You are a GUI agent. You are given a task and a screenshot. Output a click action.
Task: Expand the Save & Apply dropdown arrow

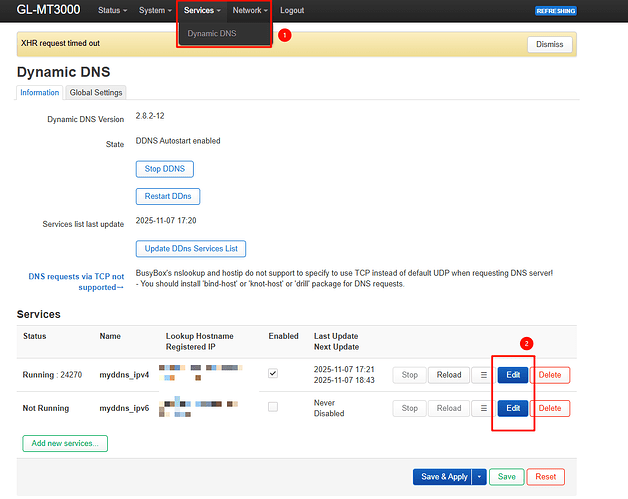tap(480, 477)
